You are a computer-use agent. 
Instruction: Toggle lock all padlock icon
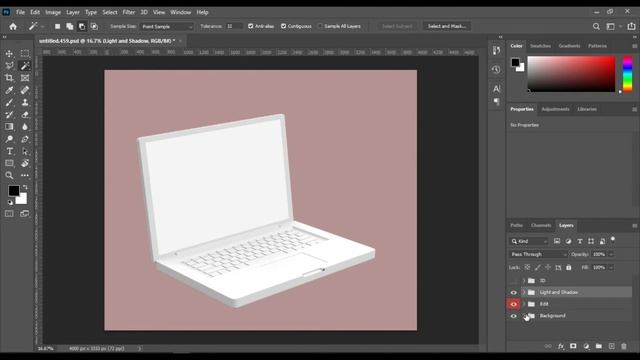(569, 267)
